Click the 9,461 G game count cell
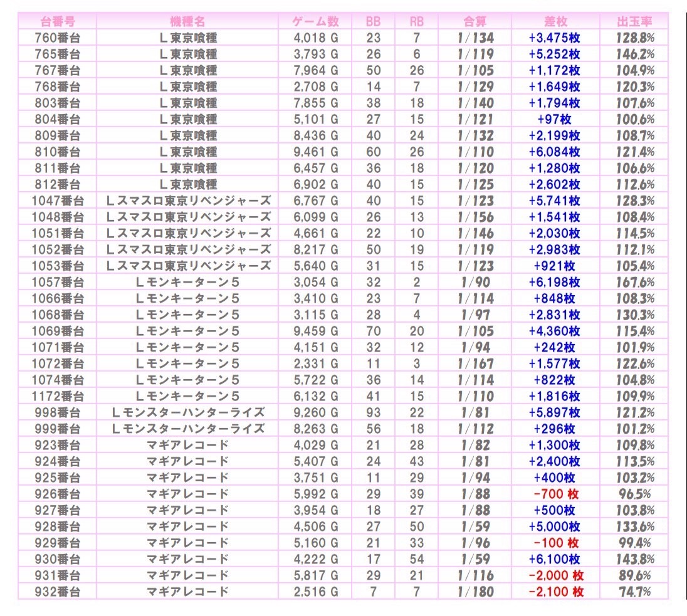This screenshot has height=616, width=687. coord(316,152)
